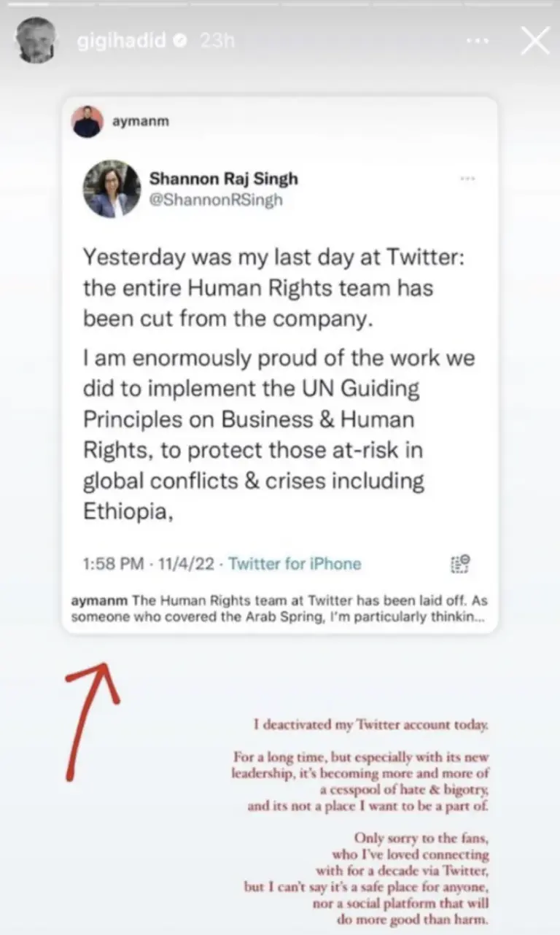Click the "Twitter for iPhone" source link

click(x=295, y=564)
